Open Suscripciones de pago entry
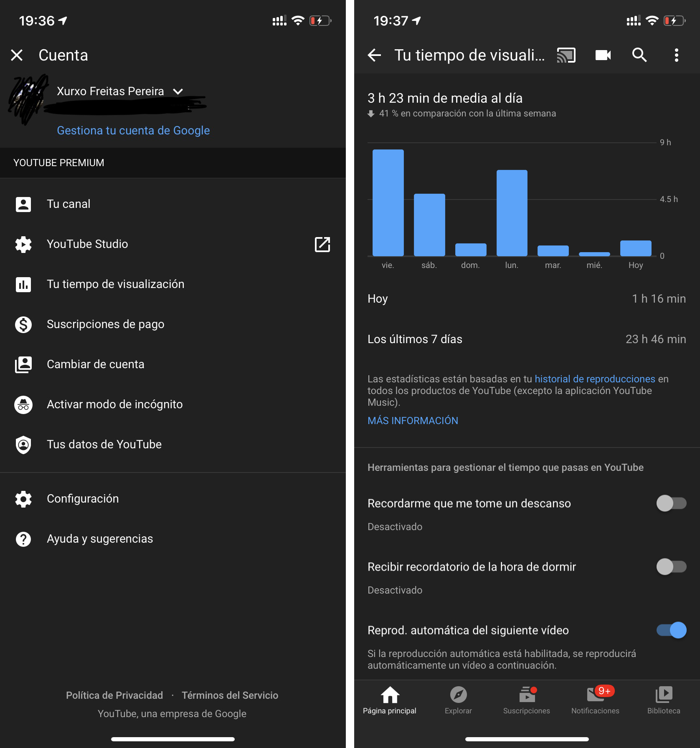Screen dimensions: 700x748 point(173,324)
